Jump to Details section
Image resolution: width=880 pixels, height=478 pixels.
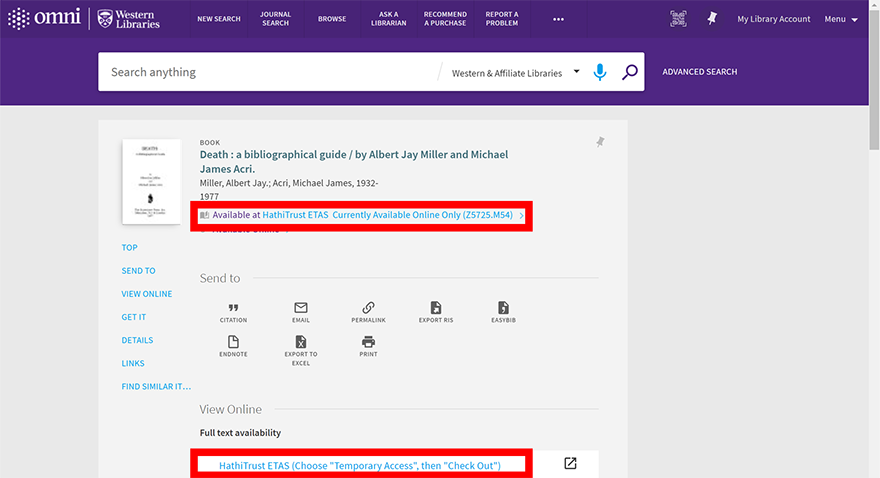pyautogui.click(x=137, y=340)
